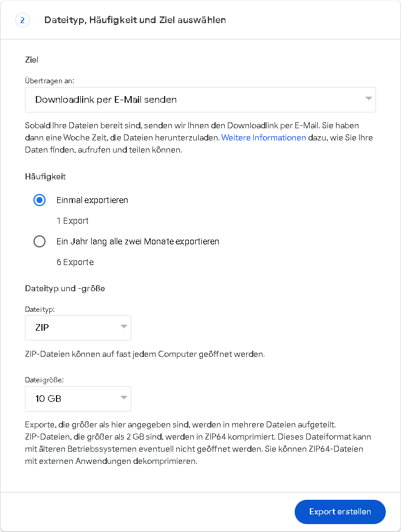The width and height of the screenshot is (401, 532).
Task: Click the '1 Export' description text
Action: click(72, 221)
